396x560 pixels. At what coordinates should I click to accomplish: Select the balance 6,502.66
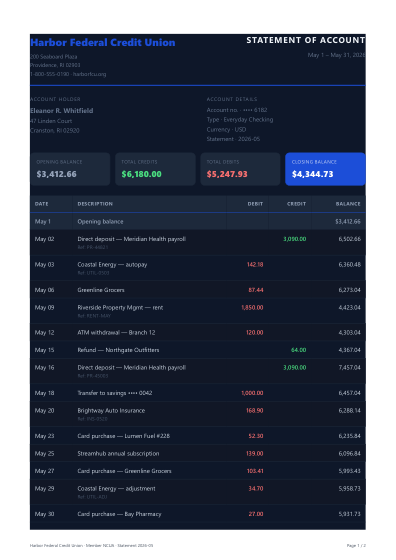coord(350,239)
